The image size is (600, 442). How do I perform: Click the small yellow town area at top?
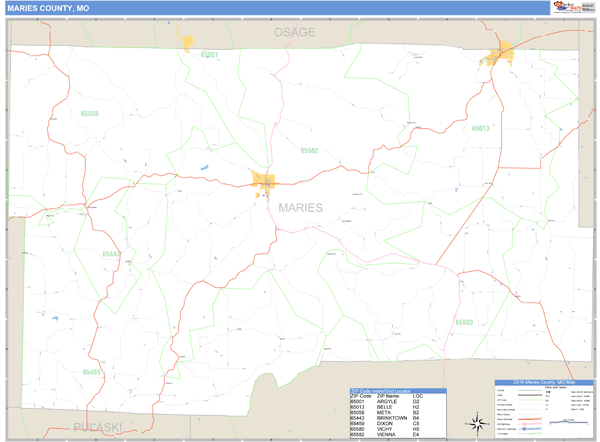tap(186, 41)
